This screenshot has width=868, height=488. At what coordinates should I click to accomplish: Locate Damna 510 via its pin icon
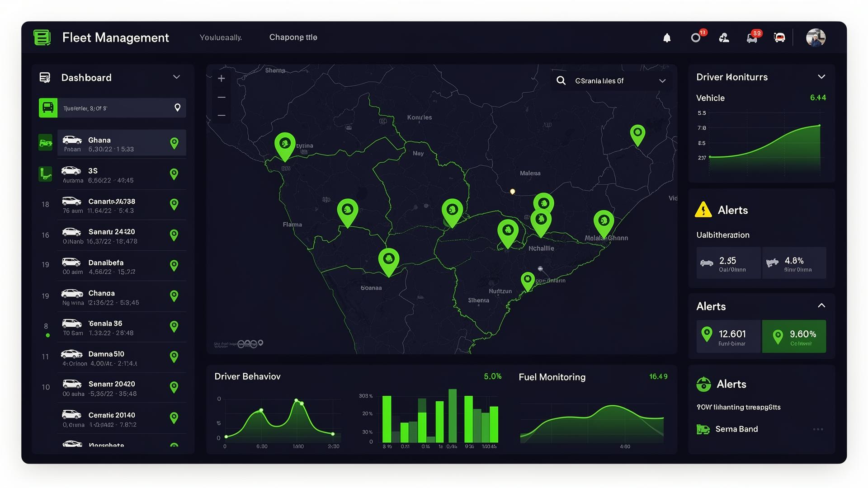coord(174,357)
